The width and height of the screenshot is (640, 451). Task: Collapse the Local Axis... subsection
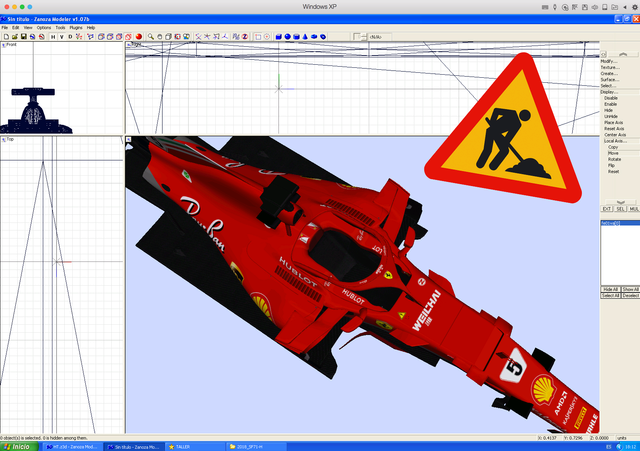click(x=615, y=141)
